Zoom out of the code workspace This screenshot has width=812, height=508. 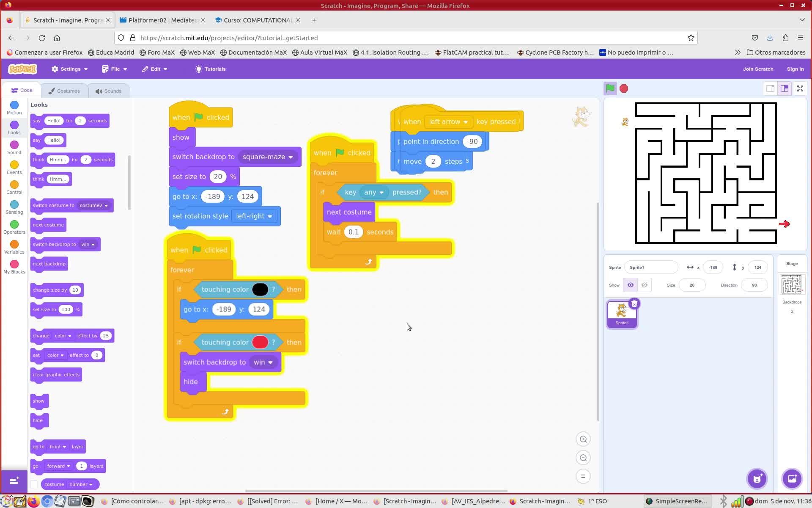coord(583,458)
